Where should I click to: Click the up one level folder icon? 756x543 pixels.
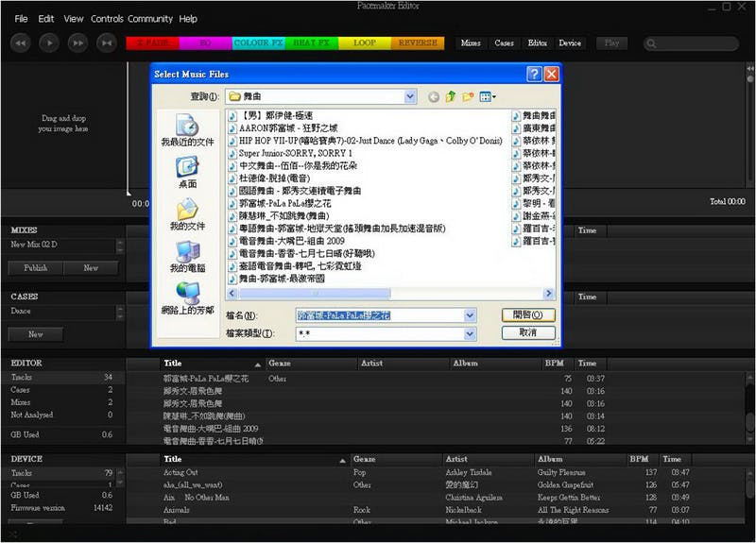(451, 97)
